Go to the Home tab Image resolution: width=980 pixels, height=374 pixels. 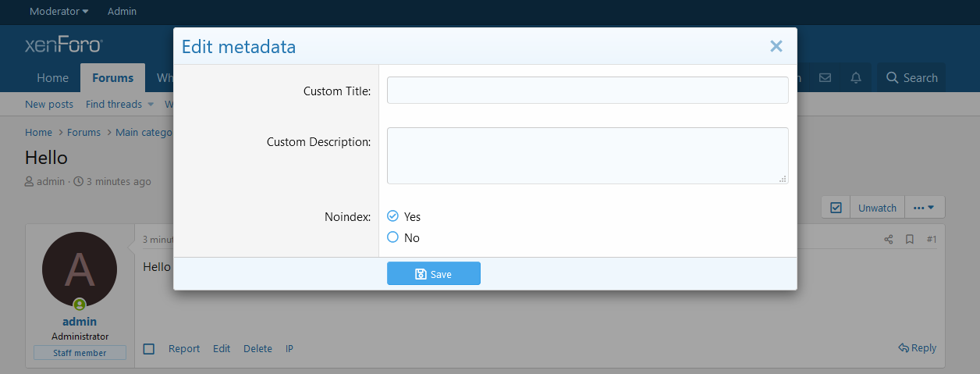(53, 78)
